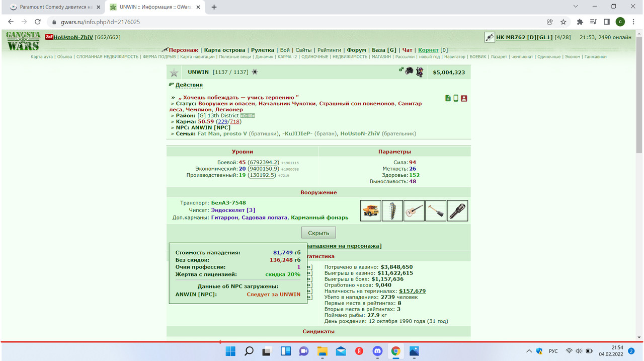Open Корнет mail link
This screenshot has width=644, height=361.
click(428, 50)
